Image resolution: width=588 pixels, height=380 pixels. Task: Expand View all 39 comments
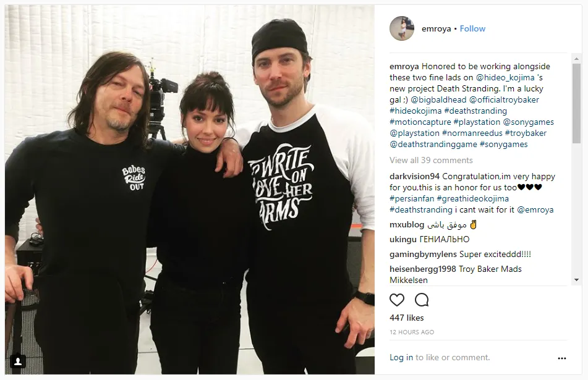pos(431,160)
